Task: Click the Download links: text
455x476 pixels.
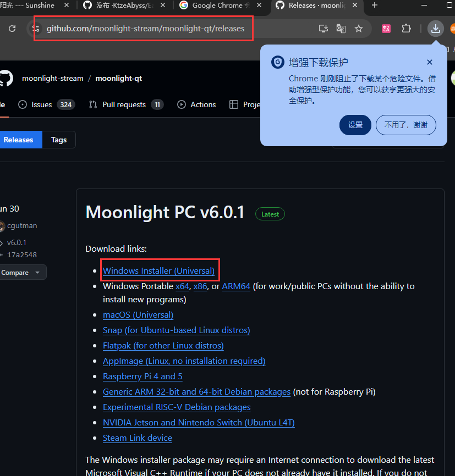Action: [x=116, y=249]
